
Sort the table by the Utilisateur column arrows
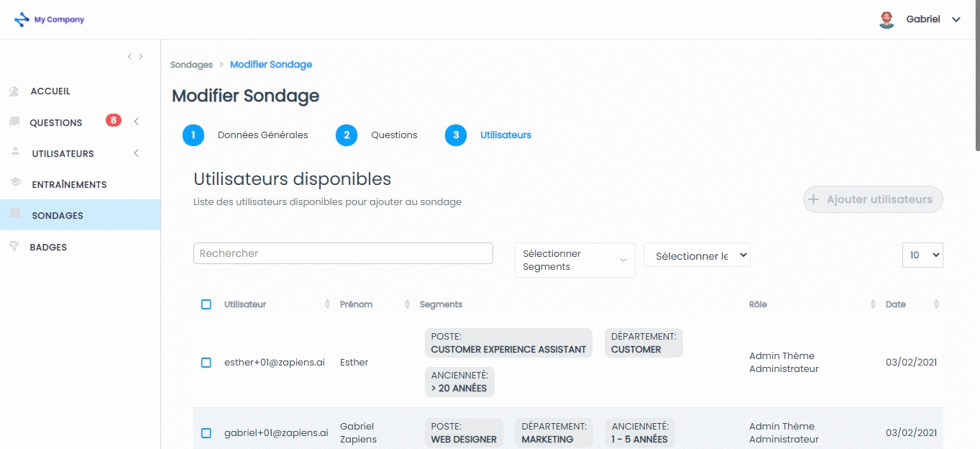click(x=328, y=304)
